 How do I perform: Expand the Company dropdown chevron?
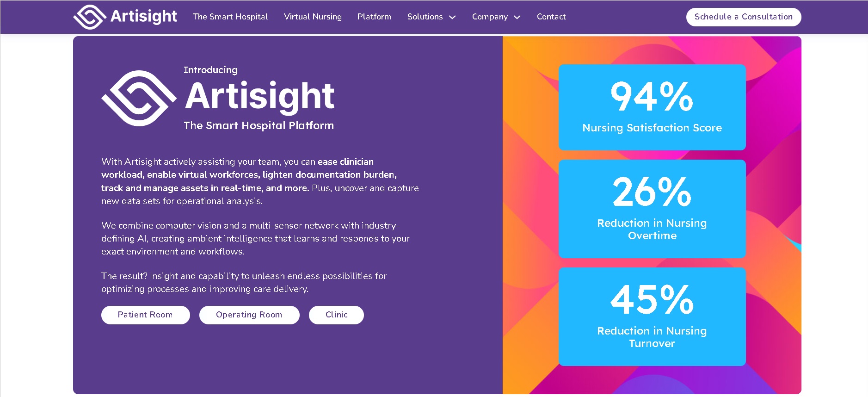click(517, 17)
